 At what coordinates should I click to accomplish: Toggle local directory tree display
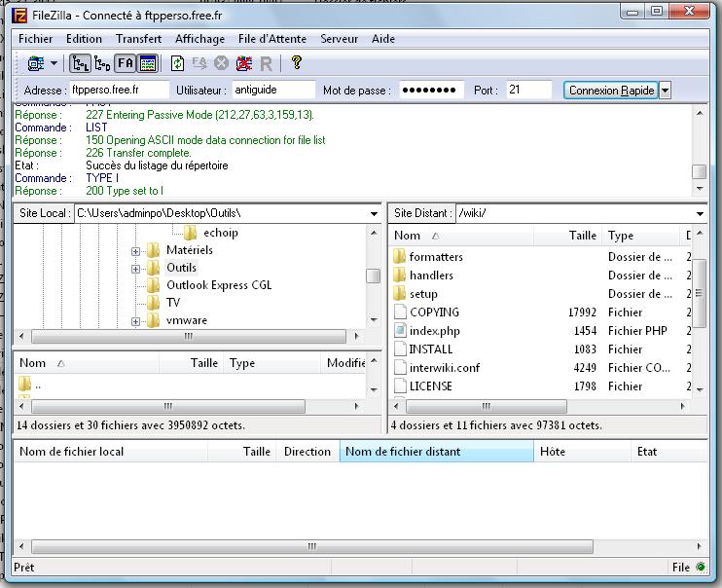[x=80, y=63]
